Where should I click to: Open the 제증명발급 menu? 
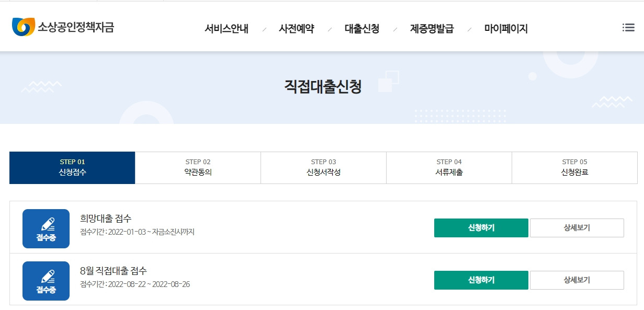(432, 29)
